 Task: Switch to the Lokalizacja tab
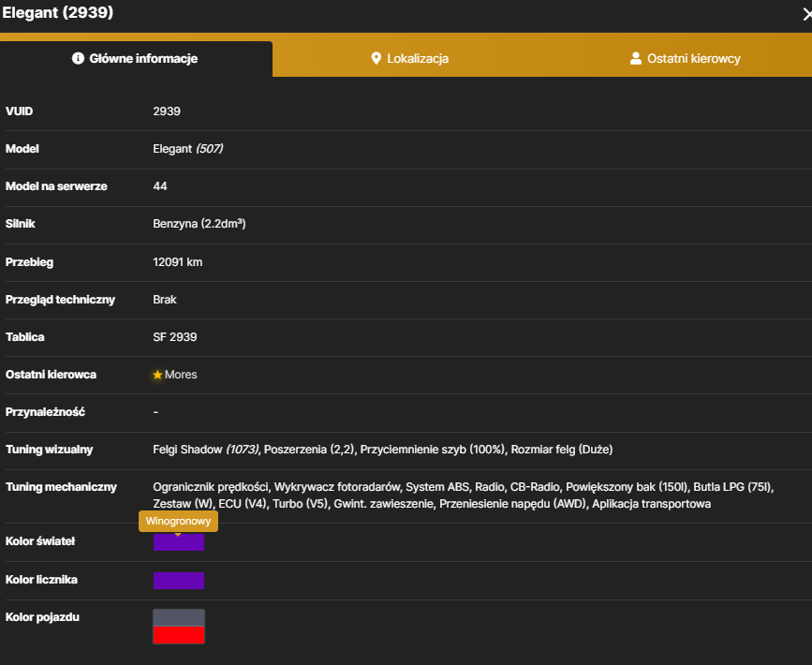tap(410, 58)
